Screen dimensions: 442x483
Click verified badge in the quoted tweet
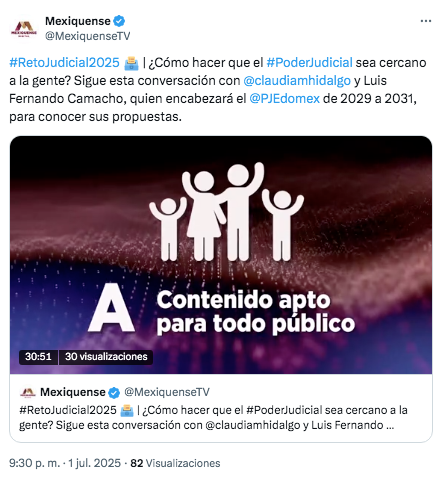point(114,393)
